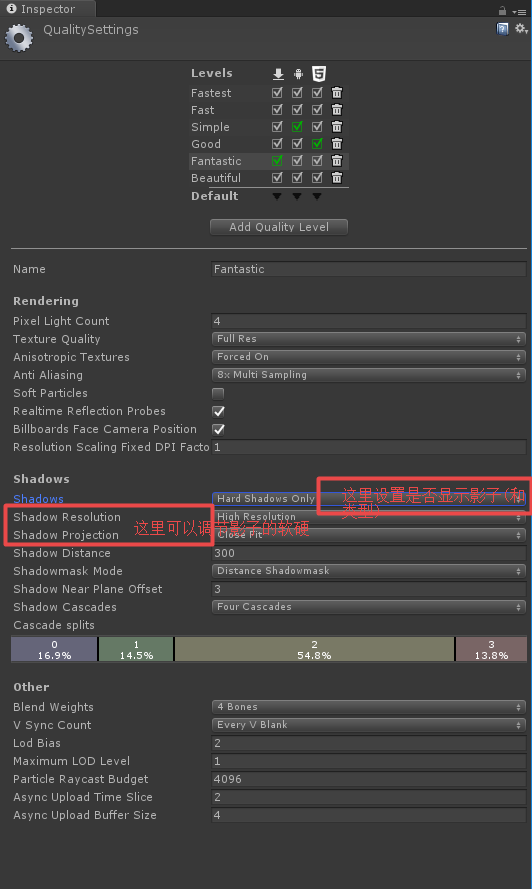This screenshot has width=532, height=889.
Task: Click the blue Shadows property label
Action: point(39,499)
